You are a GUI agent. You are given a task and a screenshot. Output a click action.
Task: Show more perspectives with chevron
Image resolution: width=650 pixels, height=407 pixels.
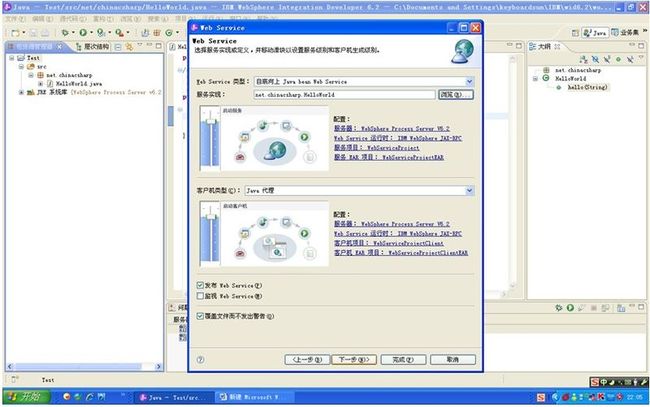coord(645,31)
